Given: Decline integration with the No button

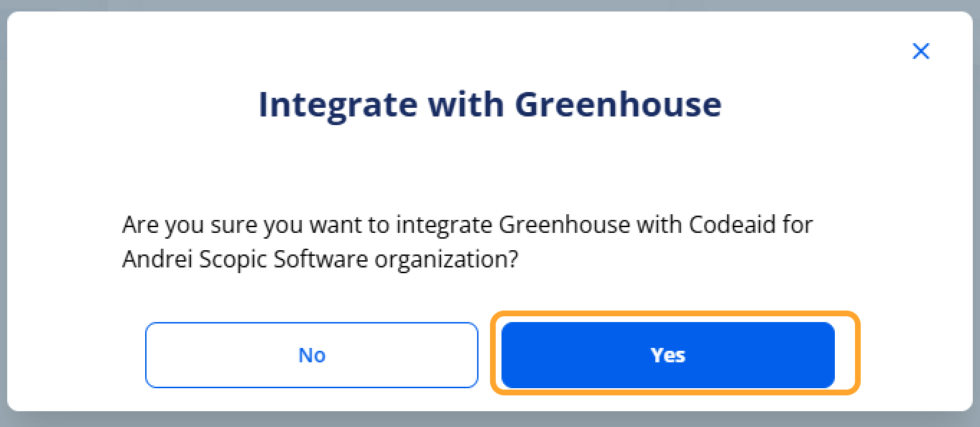Looking at the screenshot, I should click(312, 355).
